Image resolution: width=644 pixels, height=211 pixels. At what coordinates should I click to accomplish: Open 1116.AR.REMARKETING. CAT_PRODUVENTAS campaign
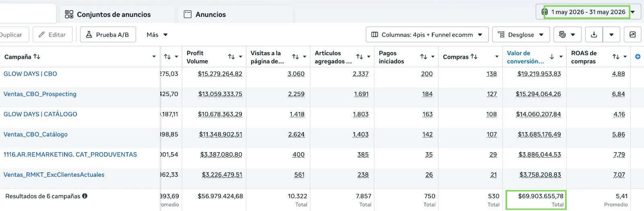70,154
